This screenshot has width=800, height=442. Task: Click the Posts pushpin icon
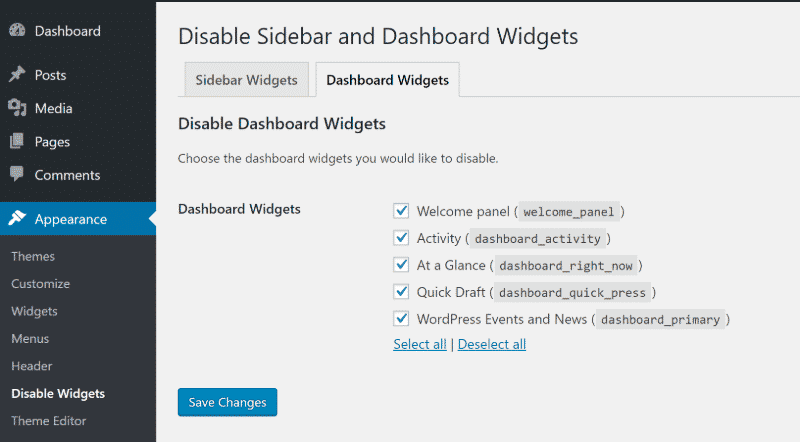pos(17,75)
